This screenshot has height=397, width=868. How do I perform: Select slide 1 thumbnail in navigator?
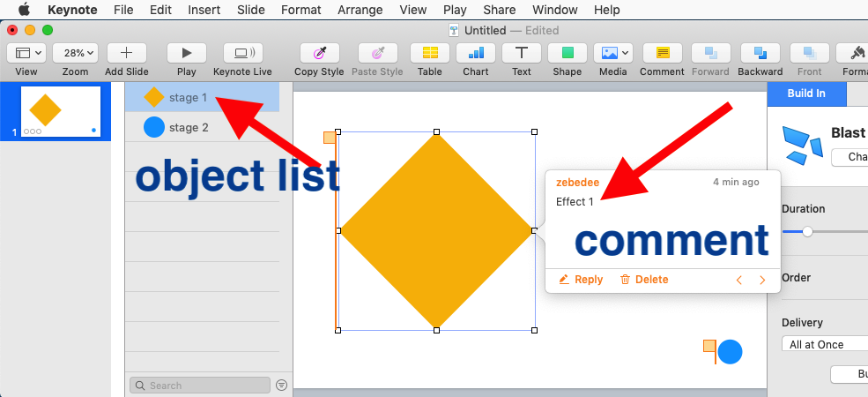coord(61,111)
